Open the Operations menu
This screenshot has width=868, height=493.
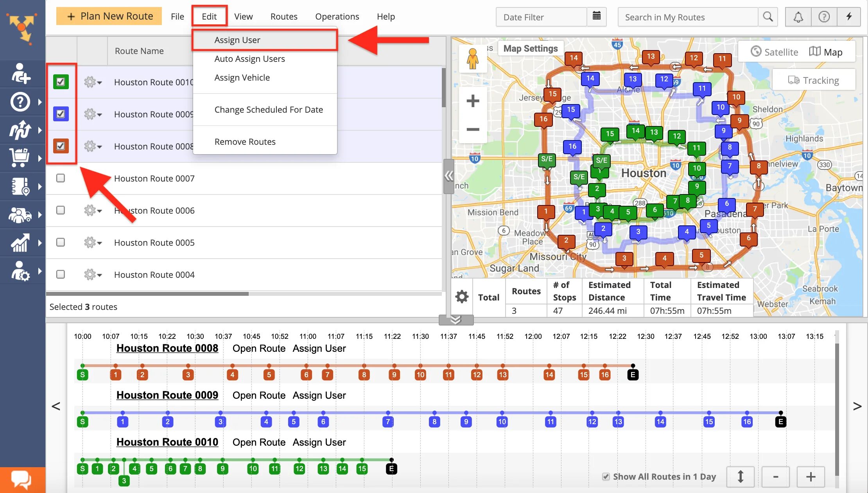pos(337,16)
